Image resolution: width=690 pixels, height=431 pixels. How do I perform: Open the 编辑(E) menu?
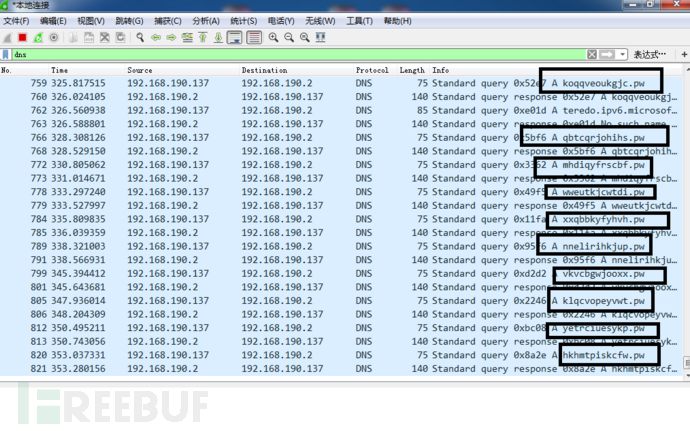click(x=53, y=21)
